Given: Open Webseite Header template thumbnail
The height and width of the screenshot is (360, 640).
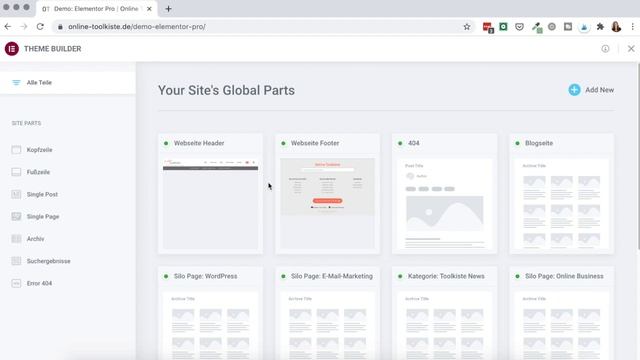Looking at the screenshot, I should (211, 204).
